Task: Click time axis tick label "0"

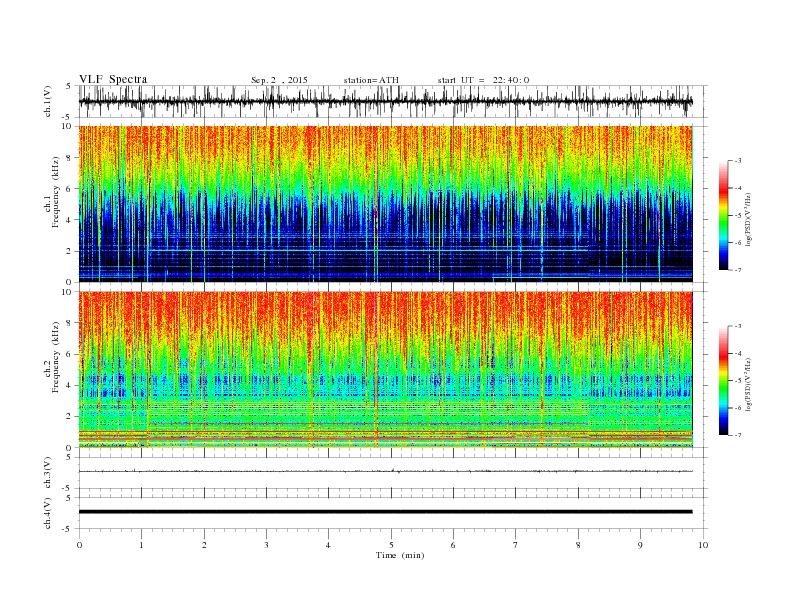Action: coord(79,545)
